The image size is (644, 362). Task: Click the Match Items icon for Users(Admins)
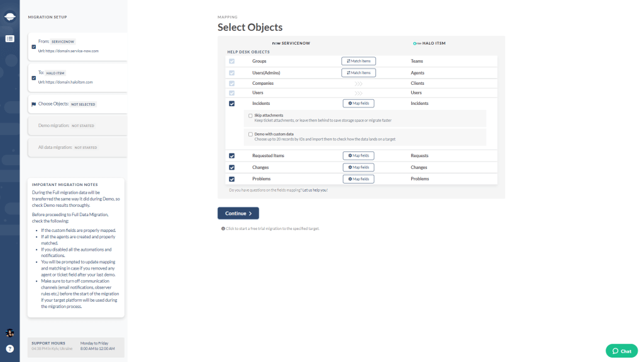pos(358,72)
